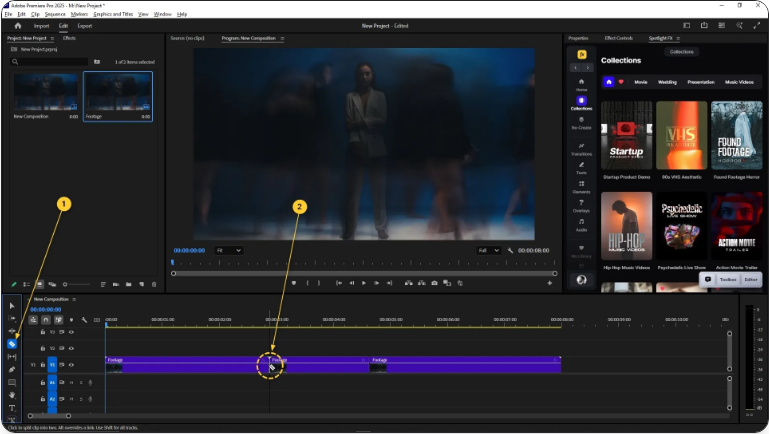The height and width of the screenshot is (434, 769).
Task: Toggle the lock on track V3
Action: click(x=42, y=331)
